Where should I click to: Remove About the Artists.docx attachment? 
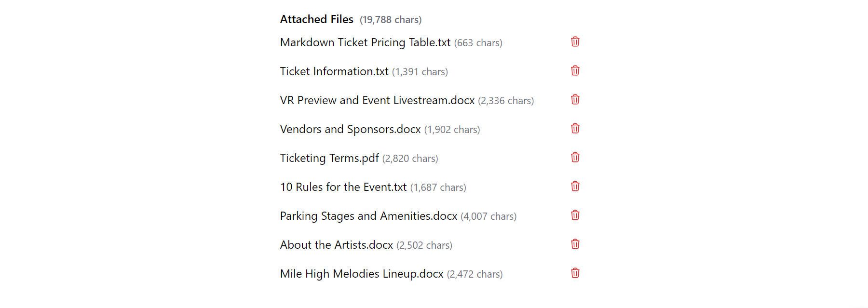tap(575, 244)
